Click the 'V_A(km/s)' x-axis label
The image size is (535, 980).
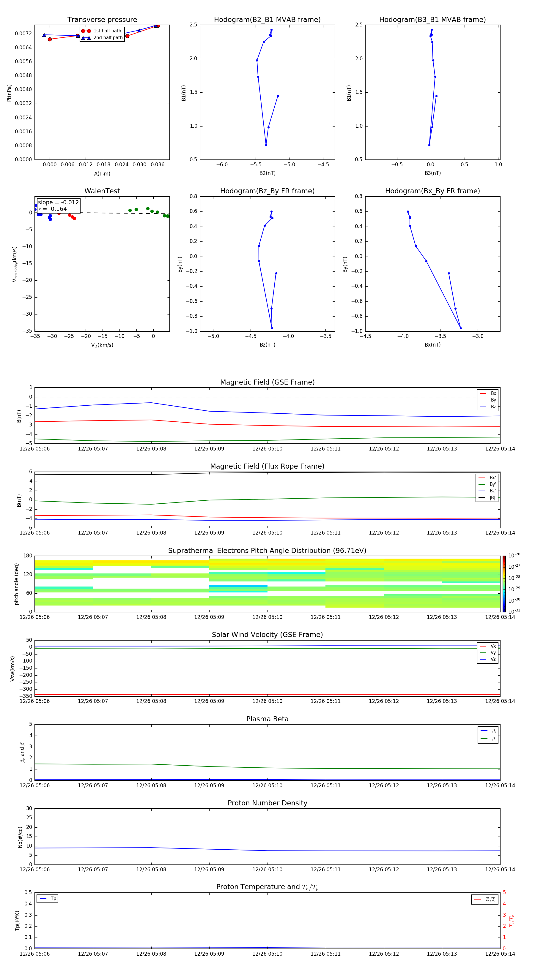tap(102, 345)
